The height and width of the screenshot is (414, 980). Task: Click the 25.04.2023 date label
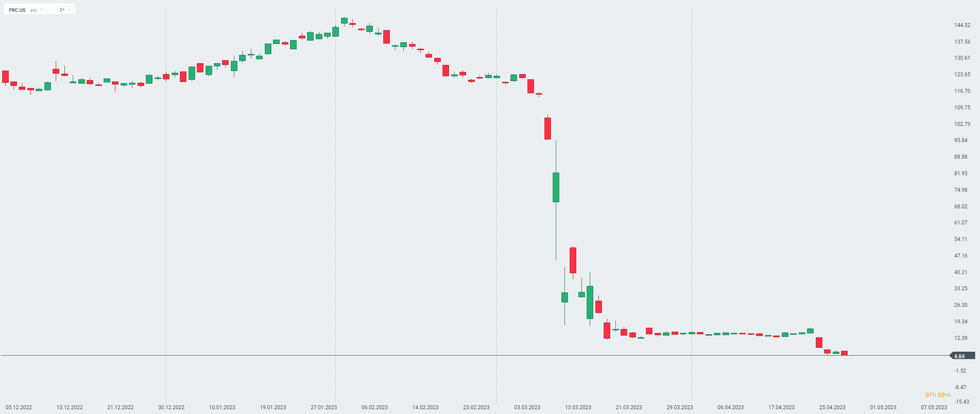pos(832,407)
